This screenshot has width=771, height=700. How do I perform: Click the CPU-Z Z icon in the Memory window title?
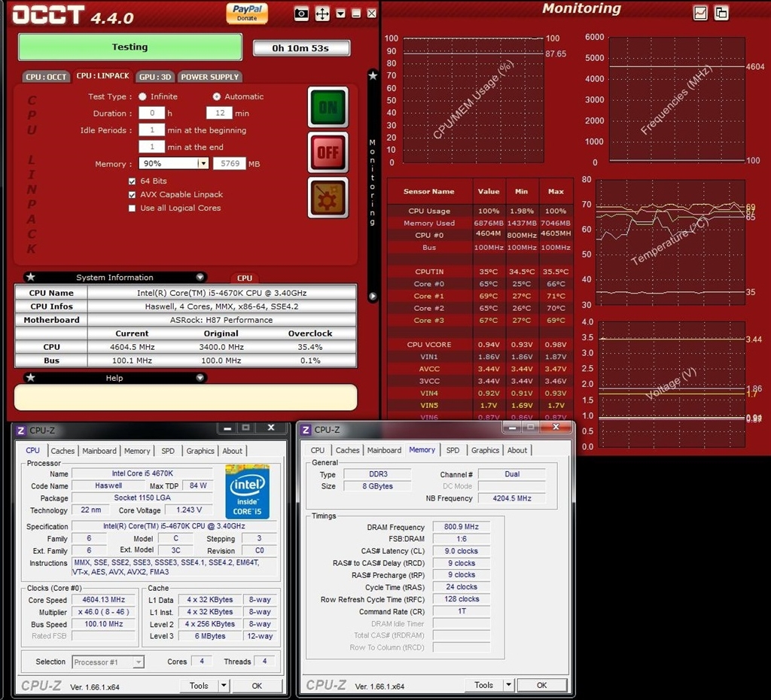coord(306,430)
